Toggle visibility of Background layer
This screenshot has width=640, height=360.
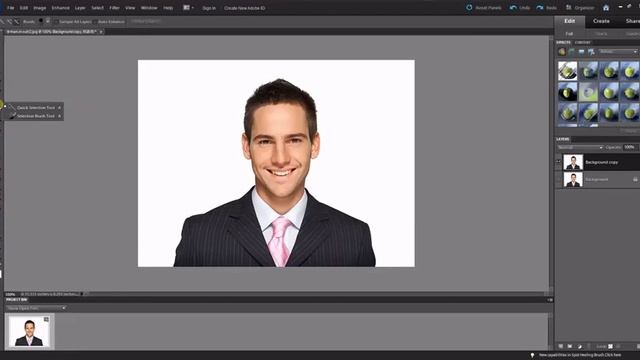click(558, 180)
